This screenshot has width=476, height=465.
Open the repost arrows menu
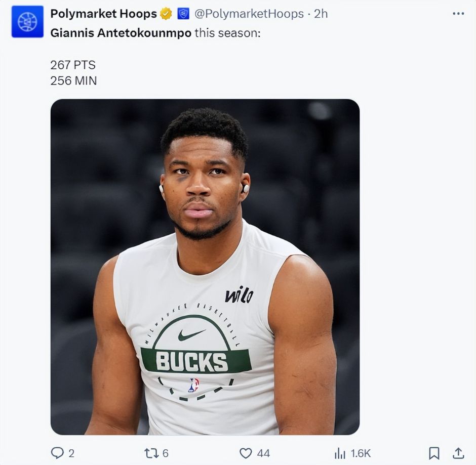151,453
